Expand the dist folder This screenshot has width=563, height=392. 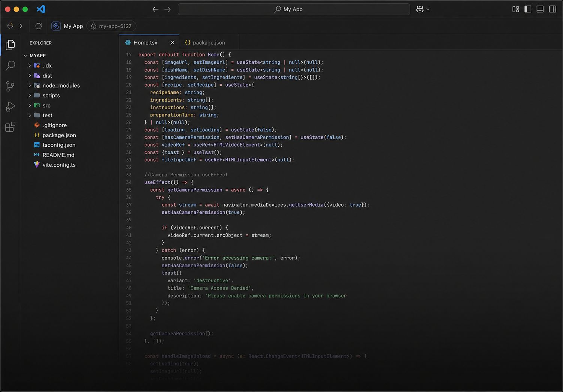click(x=30, y=76)
